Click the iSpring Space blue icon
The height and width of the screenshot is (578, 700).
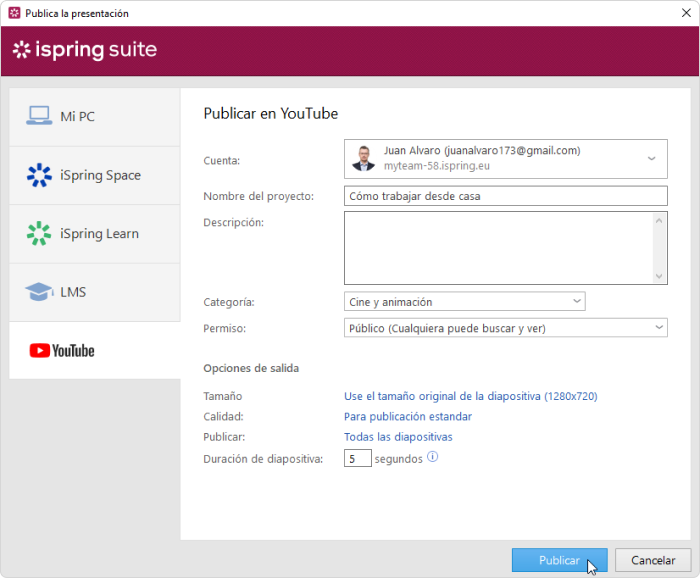pyautogui.click(x=39, y=175)
